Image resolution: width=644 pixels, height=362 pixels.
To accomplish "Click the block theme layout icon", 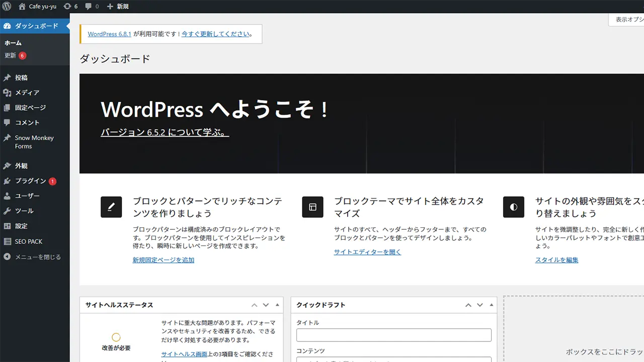I will 312,207.
